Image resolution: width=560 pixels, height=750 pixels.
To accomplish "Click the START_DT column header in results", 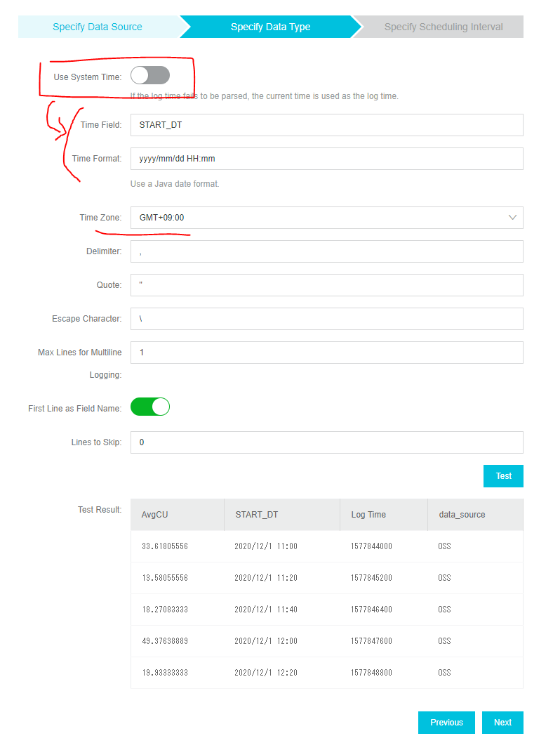I will point(282,515).
